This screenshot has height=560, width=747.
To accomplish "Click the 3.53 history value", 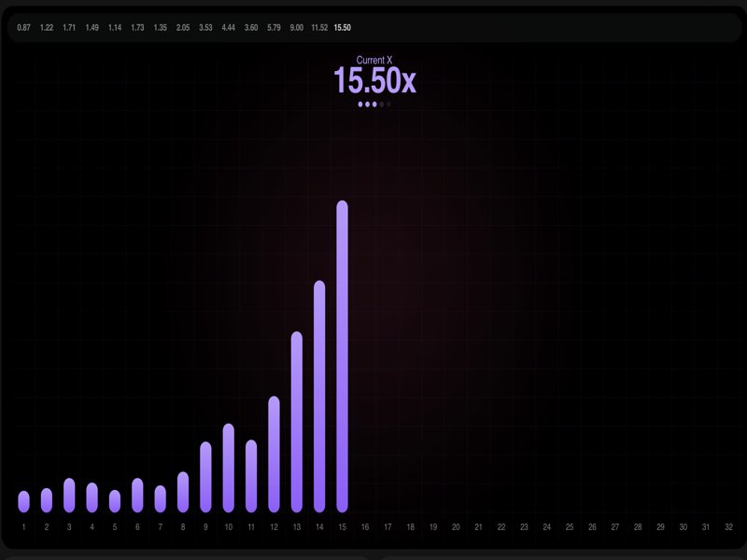I will [205, 28].
